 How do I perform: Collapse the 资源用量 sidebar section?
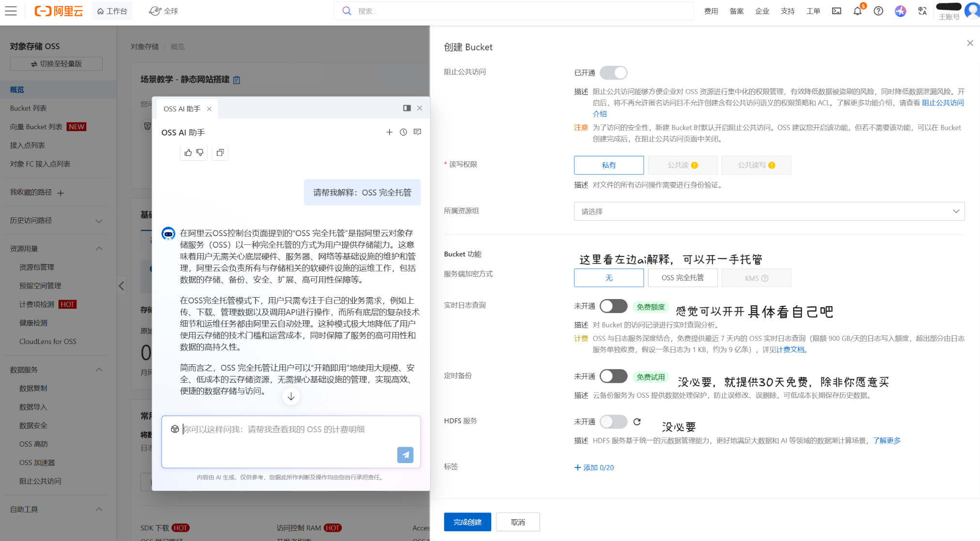[x=99, y=249]
